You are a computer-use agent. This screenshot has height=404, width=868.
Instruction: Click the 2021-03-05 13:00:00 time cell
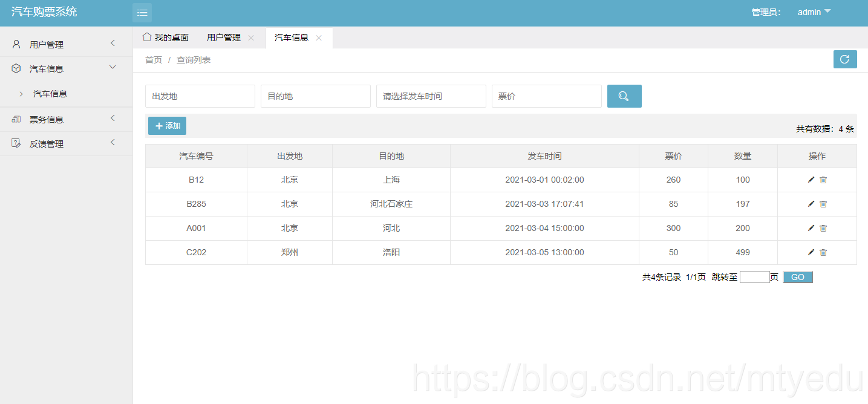tap(544, 252)
